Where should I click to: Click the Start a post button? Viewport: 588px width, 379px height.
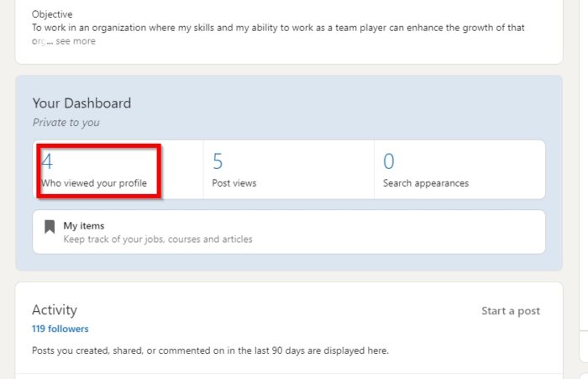[x=511, y=311]
